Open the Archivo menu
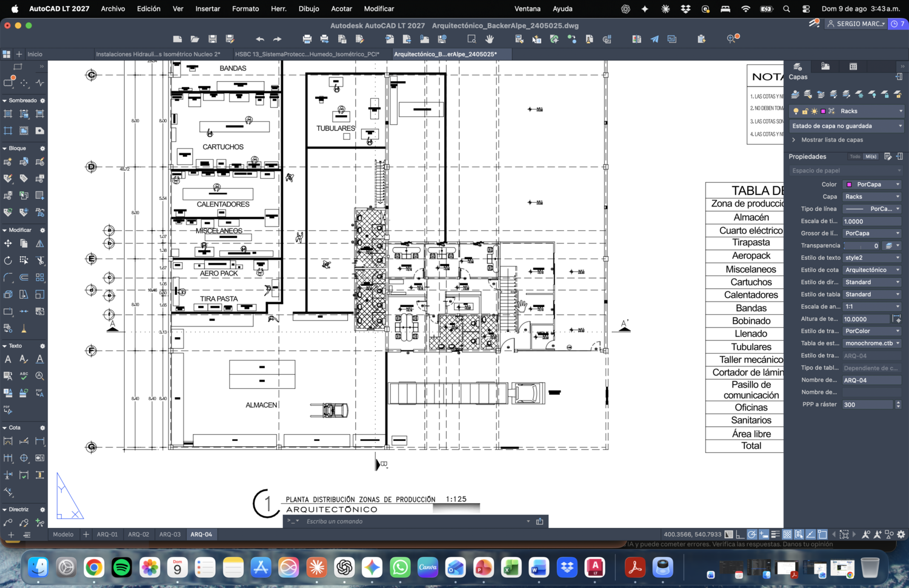 pyautogui.click(x=113, y=8)
